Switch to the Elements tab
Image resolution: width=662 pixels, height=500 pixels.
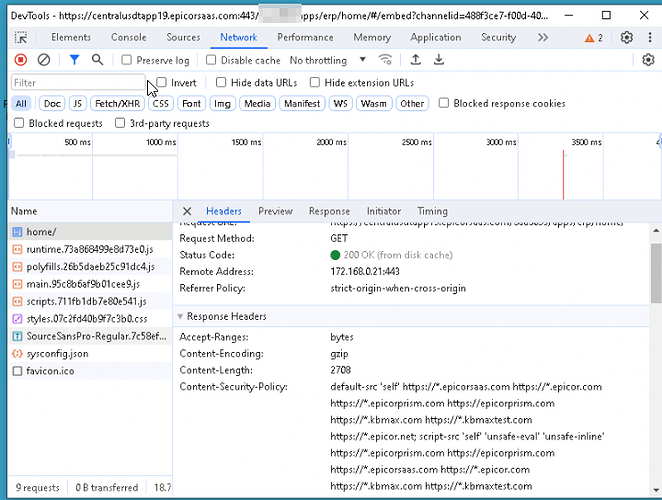point(71,38)
